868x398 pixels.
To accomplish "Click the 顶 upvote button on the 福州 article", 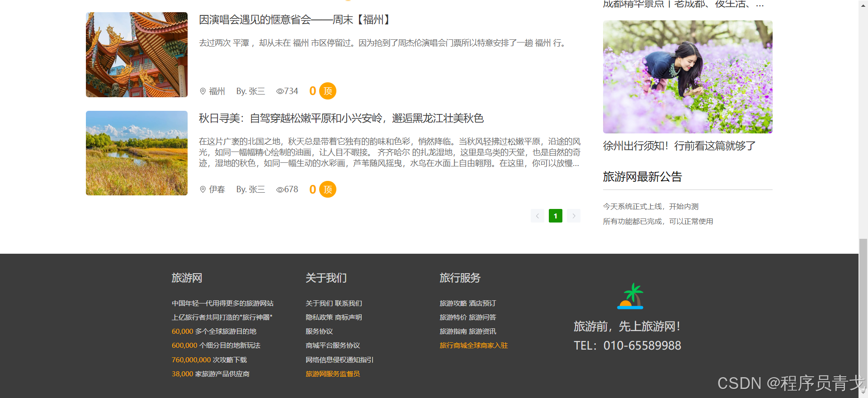I will tap(328, 91).
